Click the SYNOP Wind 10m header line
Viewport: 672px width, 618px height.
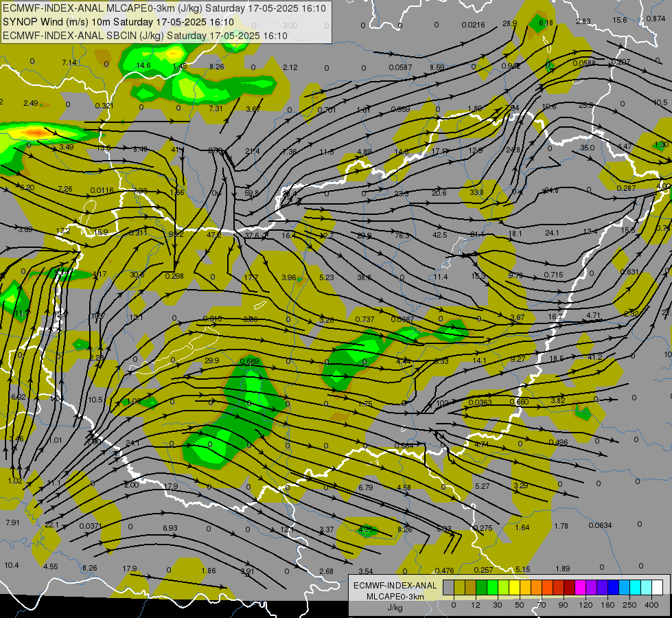click(118, 22)
